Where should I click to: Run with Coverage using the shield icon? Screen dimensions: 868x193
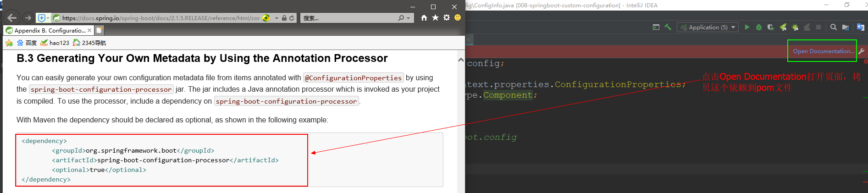coord(771,28)
